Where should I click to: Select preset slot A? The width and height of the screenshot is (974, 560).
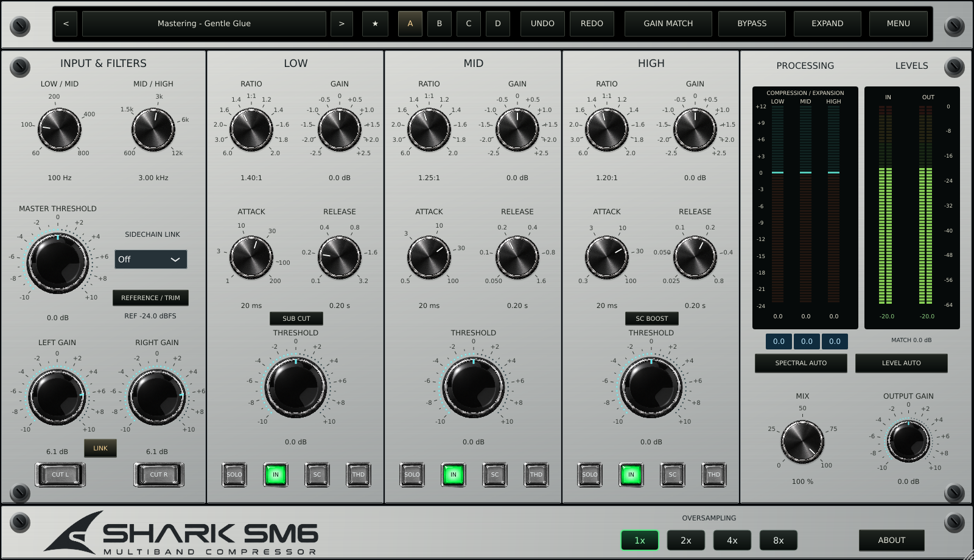click(410, 24)
